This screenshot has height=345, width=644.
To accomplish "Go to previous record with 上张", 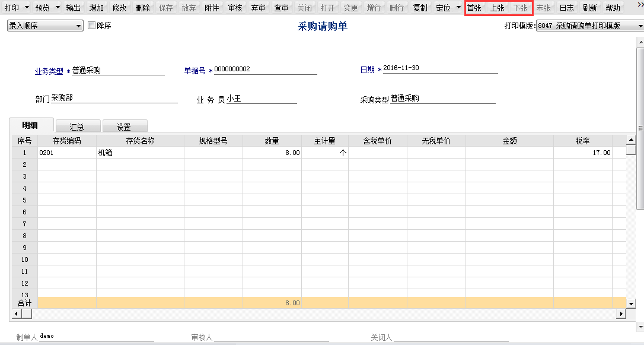I will click(x=498, y=8).
